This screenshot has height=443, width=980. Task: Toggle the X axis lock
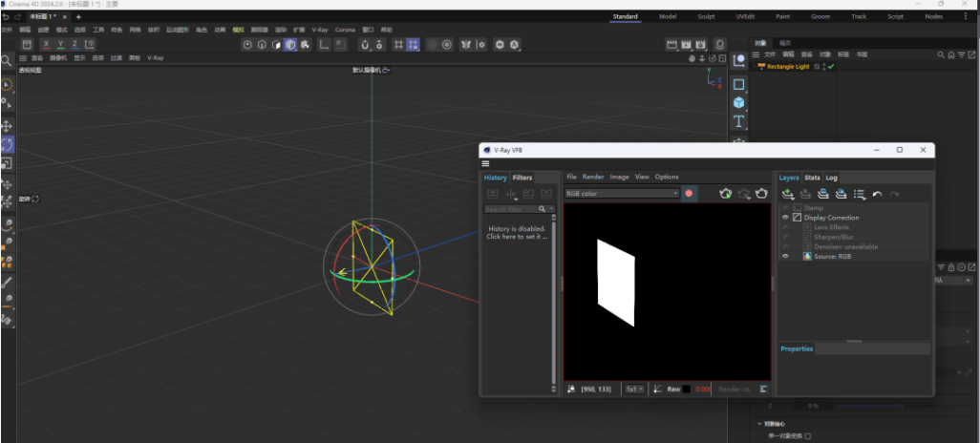click(45, 45)
